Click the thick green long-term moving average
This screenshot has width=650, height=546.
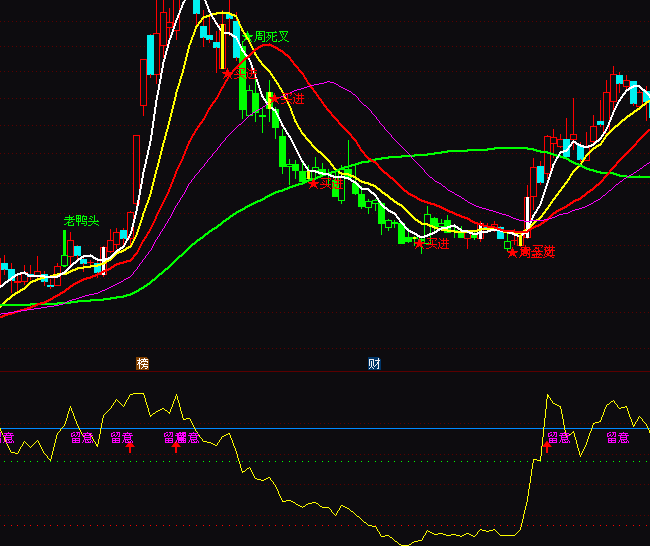[450, 152]
